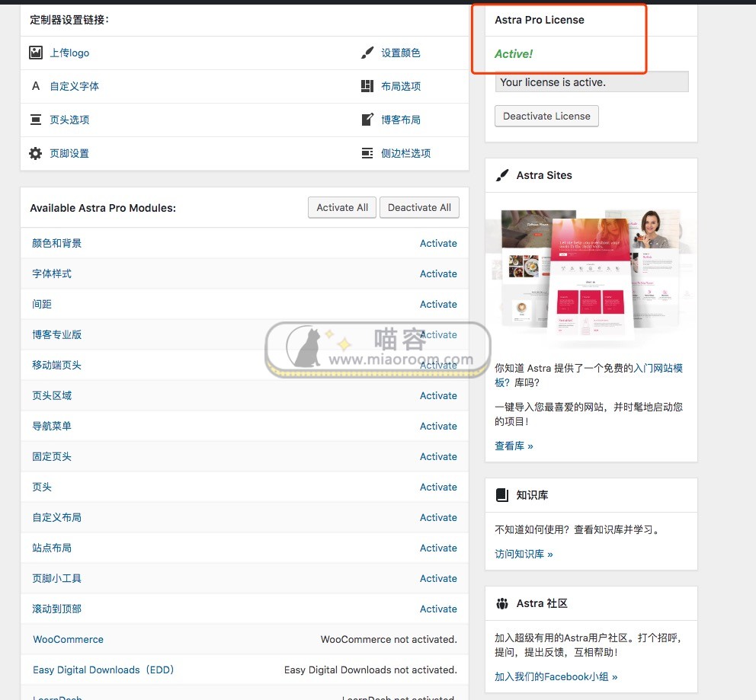Image resolution: width=756 pixels, height=700 pixels.
Task: Open 侧边栏选项 link
Action: 405,153
